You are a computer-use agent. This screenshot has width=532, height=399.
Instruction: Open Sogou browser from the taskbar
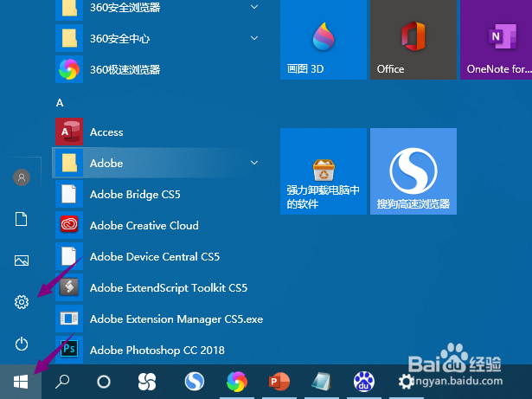195,381
